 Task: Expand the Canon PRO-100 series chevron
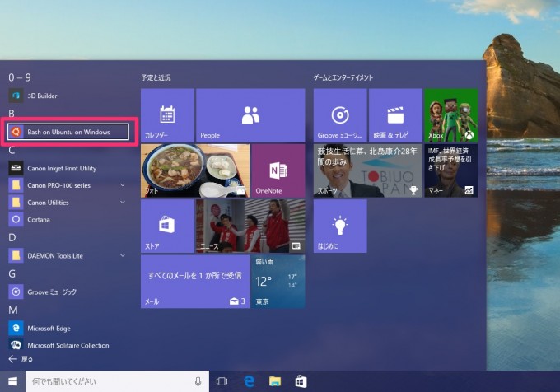(123, 185)
